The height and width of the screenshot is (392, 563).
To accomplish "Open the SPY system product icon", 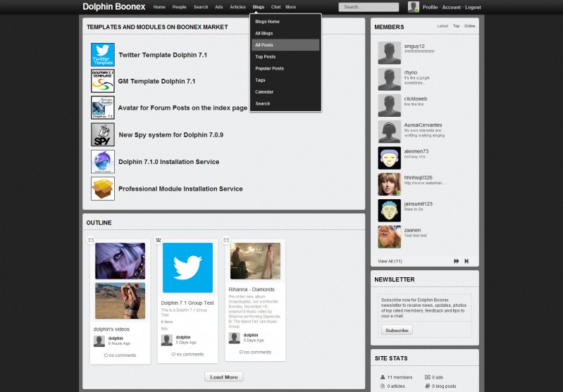I will 103,134.
